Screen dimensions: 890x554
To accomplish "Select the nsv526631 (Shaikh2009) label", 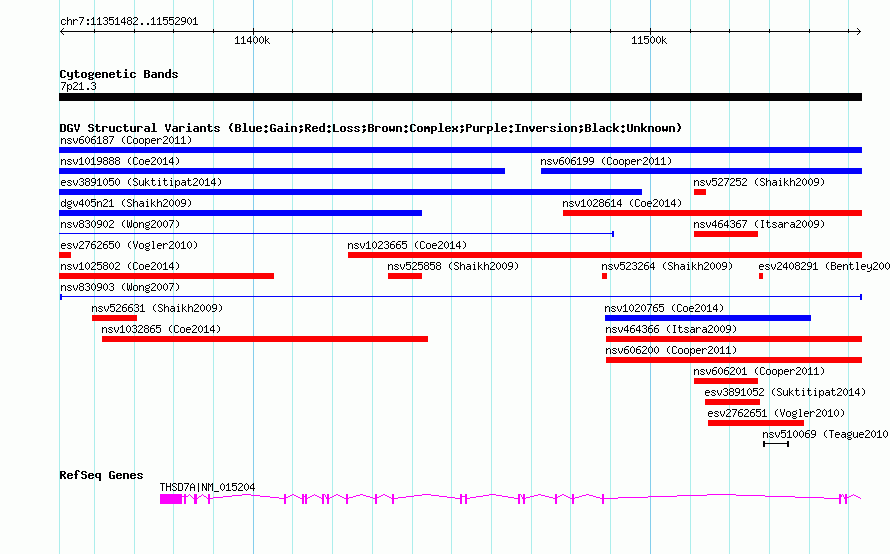I will click(x=157, y=308).
